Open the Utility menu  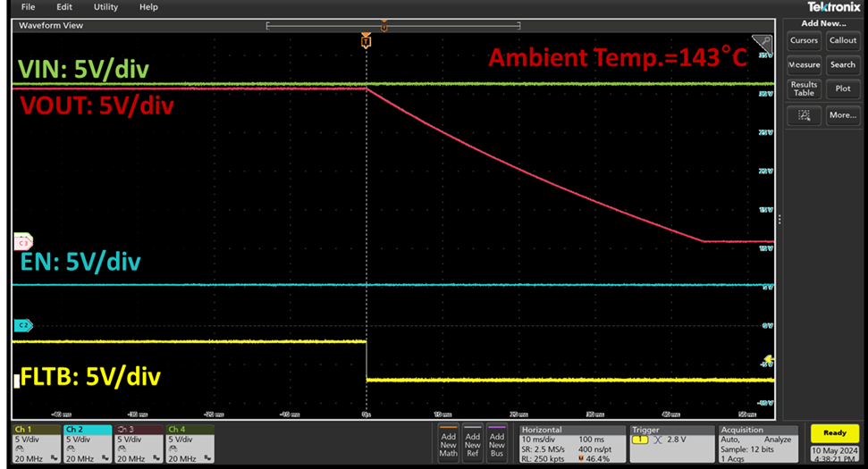(x=105, y=7)
